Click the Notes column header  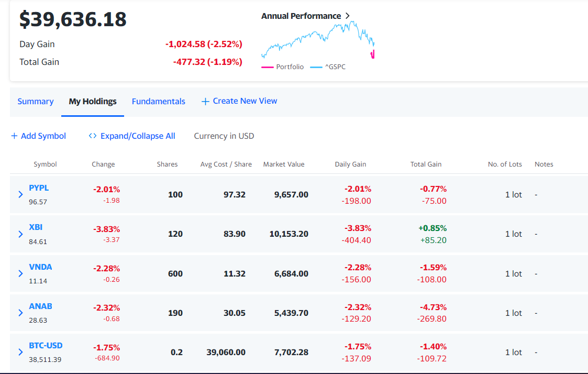pyautogui.click(x=543, y=164)
